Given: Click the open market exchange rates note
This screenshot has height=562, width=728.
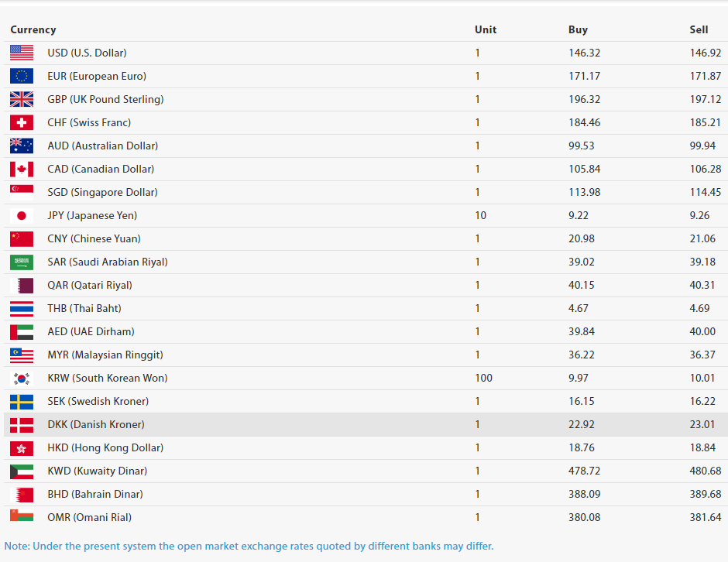Looking at the screenshot, I should pyautogui.click(x=249, y=546).
